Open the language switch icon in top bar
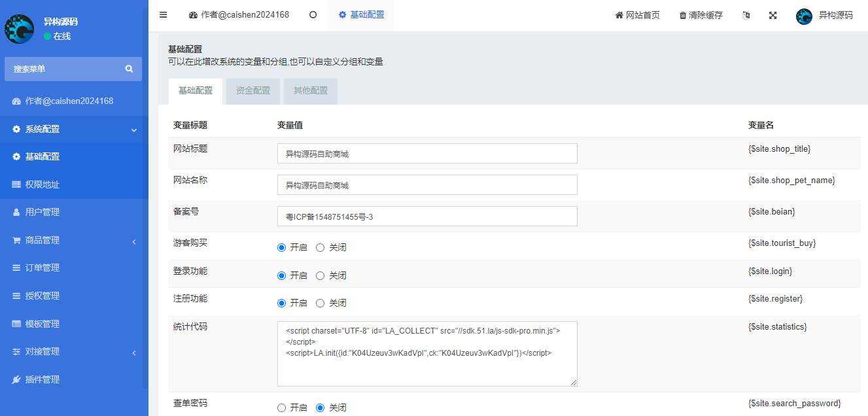This screenshot has width=868, height=416. point(746,14)
